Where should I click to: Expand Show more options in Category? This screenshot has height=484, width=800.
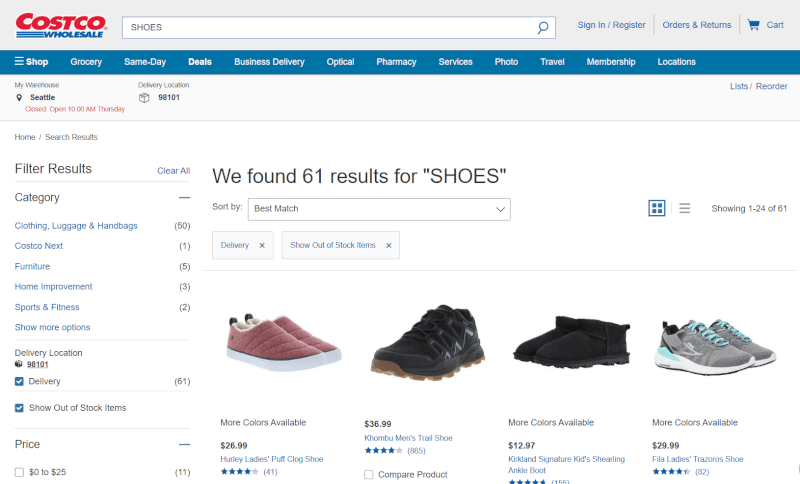[x=53, y=327]
